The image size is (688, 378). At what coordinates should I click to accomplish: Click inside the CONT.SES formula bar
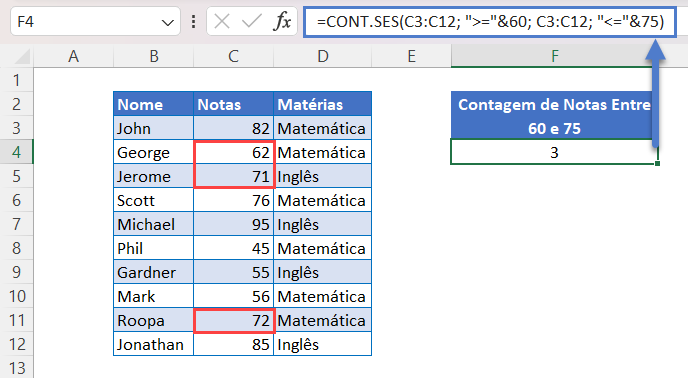point(490,22)
